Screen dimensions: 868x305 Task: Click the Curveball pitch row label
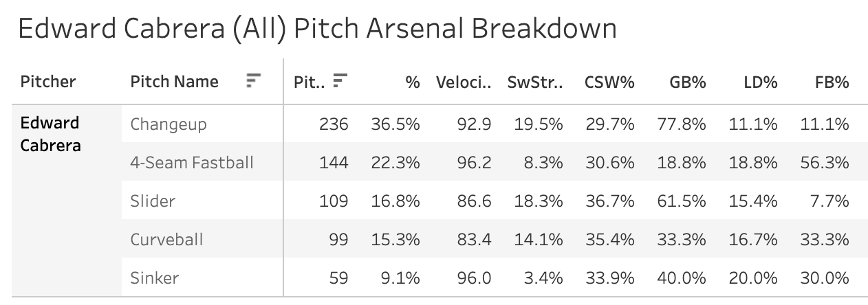[x=167, y=240]
